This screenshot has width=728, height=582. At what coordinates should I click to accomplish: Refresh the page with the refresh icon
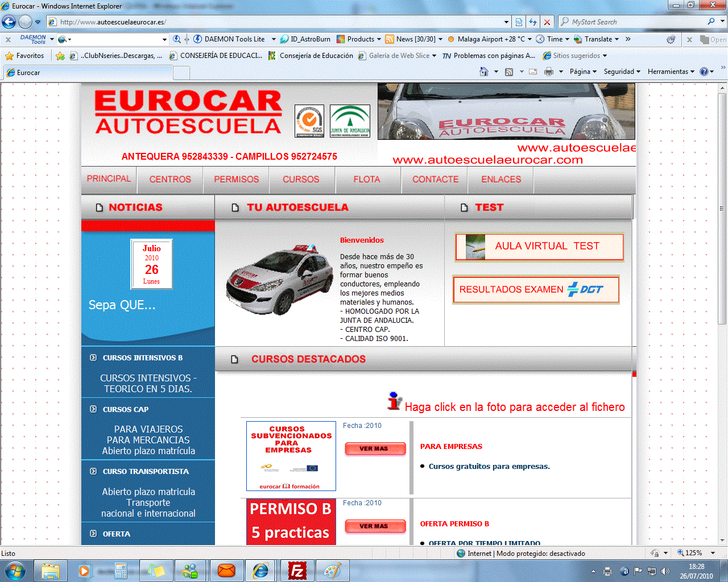click(x=533, y=22)
